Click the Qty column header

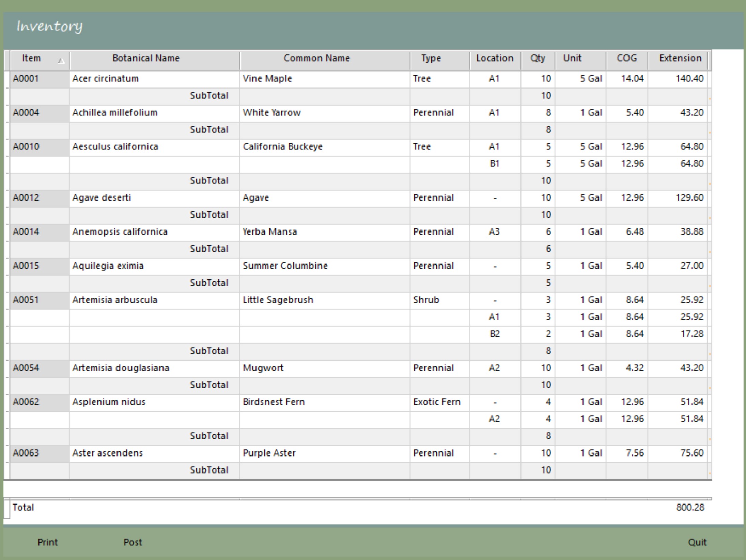coord(538,58)
